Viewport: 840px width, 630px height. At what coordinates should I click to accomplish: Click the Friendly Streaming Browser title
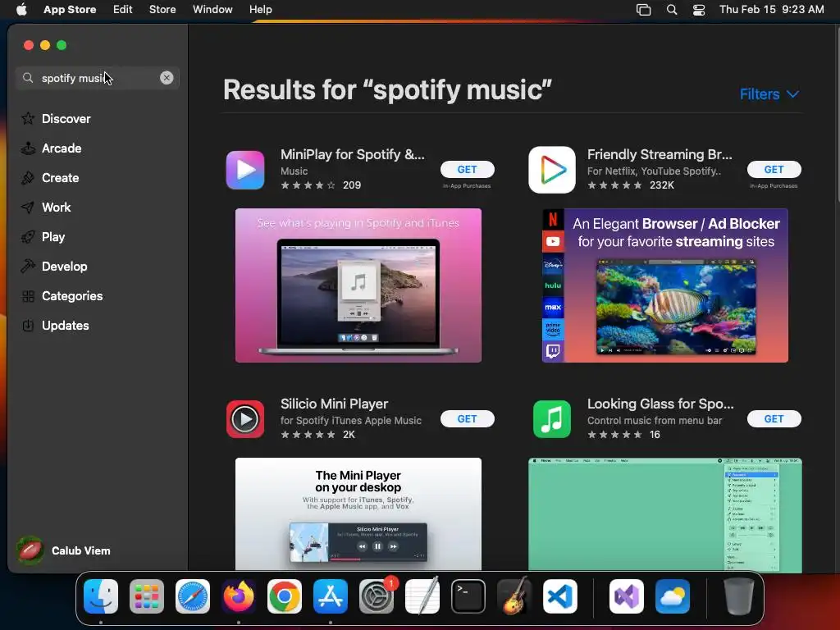tap(660, 154)
